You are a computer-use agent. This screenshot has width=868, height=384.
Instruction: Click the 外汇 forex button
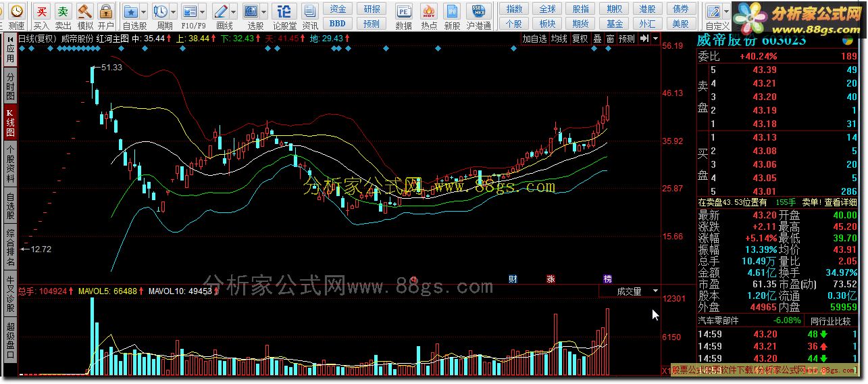coord(647,24)
